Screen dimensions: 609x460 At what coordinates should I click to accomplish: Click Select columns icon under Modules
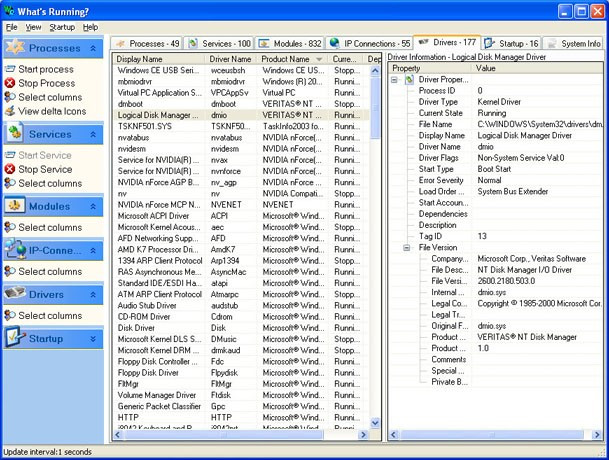10,227
